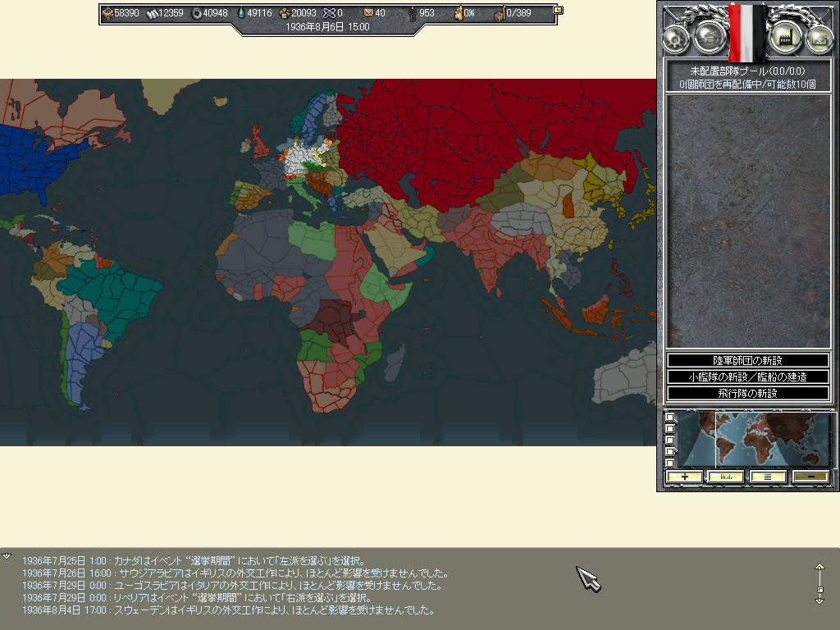Viewport: 840px width, 630px height.
Task: Click the log entry about サウジアラビア
Action: point(235,573)
